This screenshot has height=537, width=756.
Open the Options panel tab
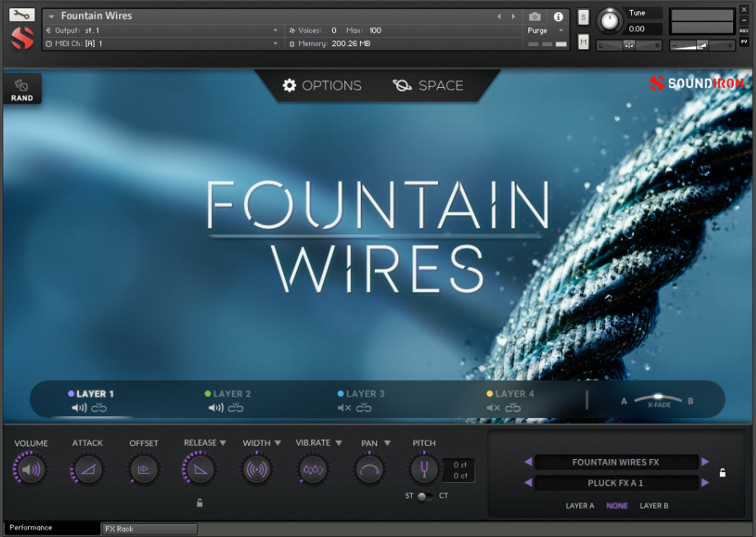pyautogui.click(x=322, y=85)
